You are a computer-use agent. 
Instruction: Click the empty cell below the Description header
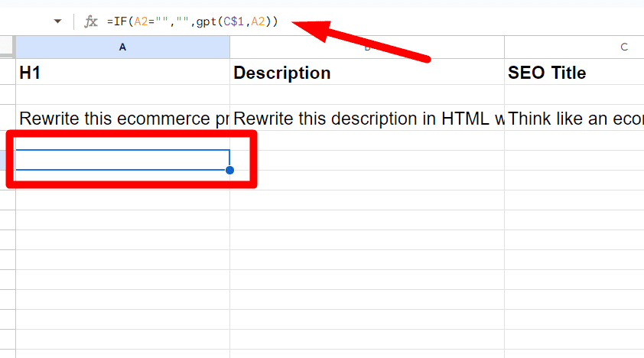coord(367,95)
